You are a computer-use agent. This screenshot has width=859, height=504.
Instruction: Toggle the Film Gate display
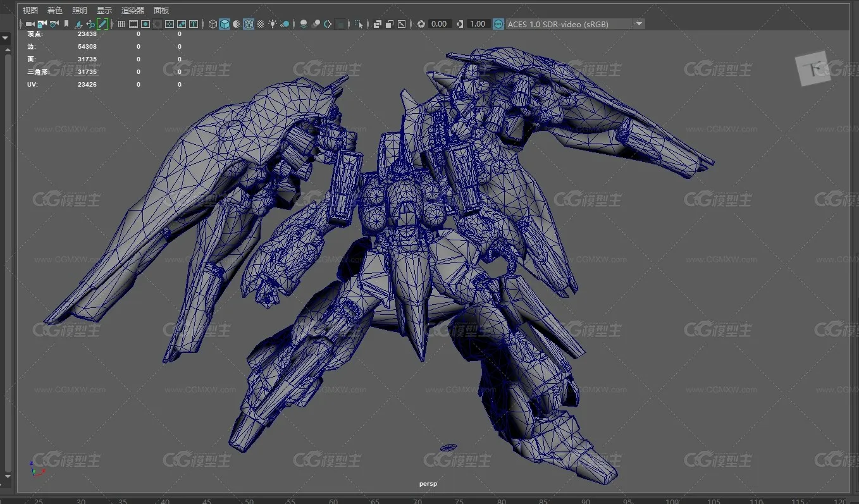point(133,24)
